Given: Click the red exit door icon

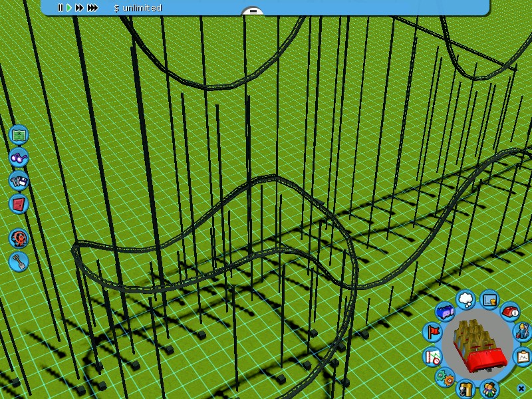Looking at the screenshot, I should coord(19,203).
